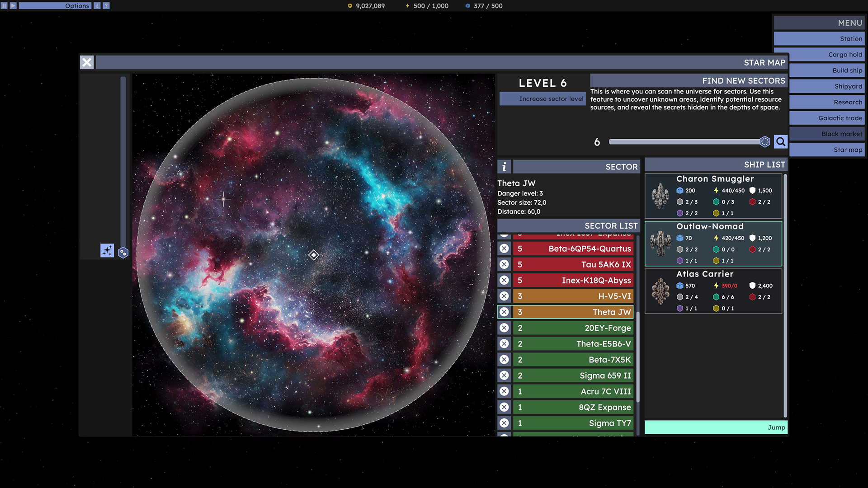Click the diamond sector marker on map

point(313,255)
